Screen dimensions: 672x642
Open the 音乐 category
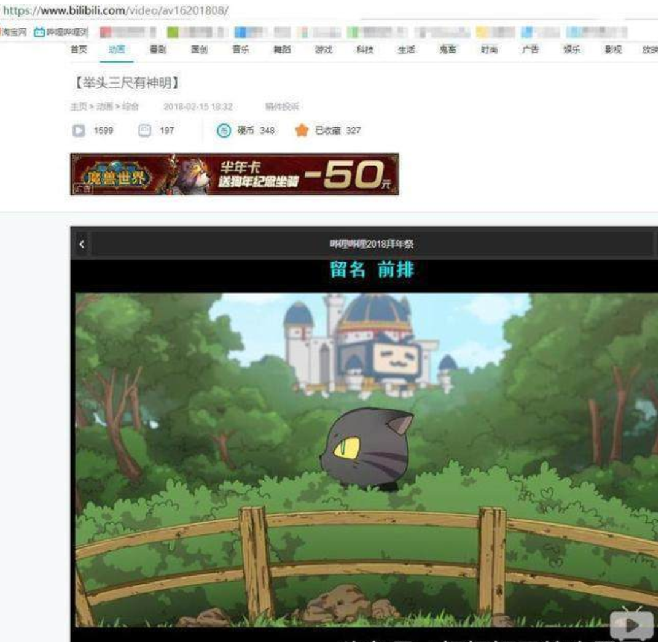(x=240, y=50)
